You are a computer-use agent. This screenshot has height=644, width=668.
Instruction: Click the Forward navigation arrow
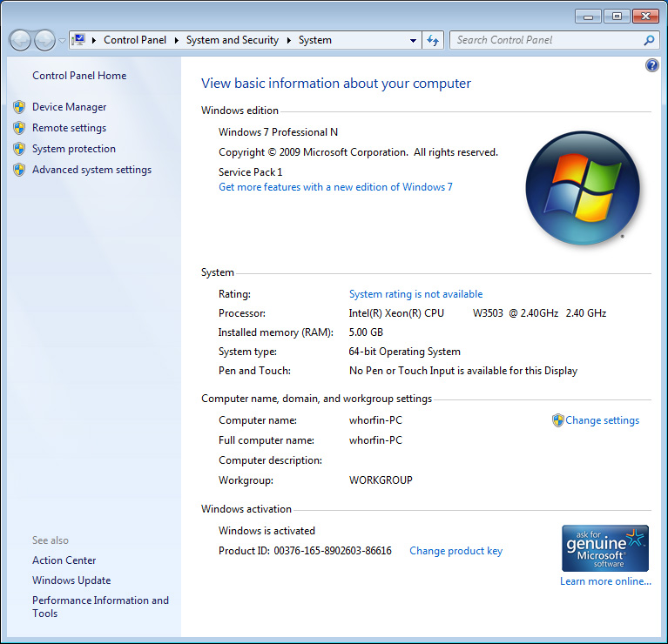(x=44, y=40)
